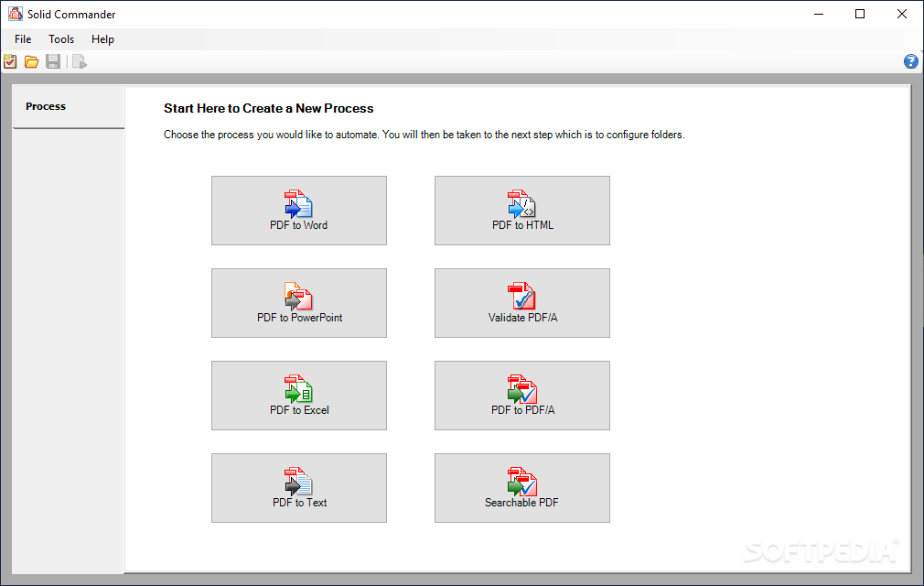Click the new process toolbar icon
The image size is (924, 586).
point(10,61)
